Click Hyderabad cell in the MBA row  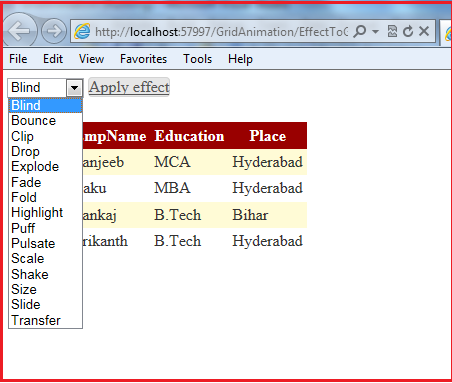click(268, 188)
